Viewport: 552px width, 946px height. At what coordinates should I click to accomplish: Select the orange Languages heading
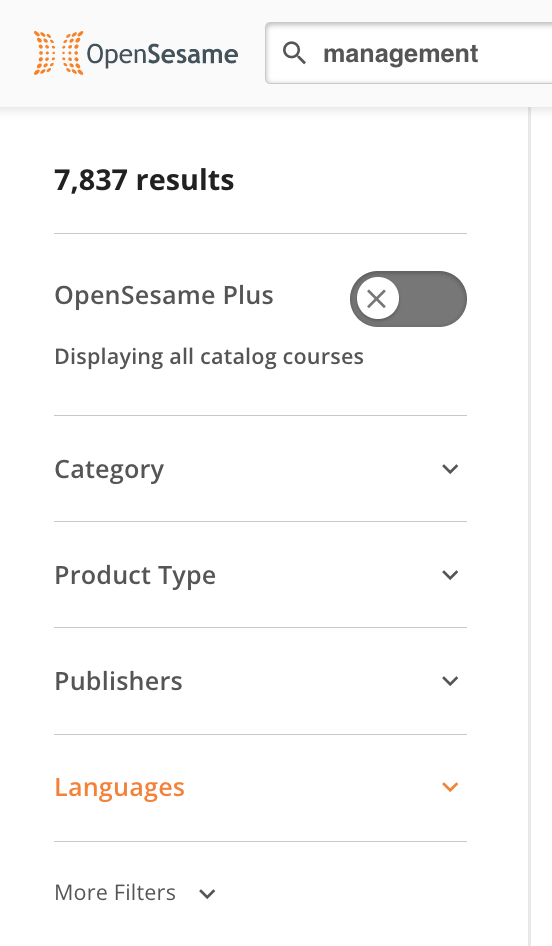tap(119, 788)
